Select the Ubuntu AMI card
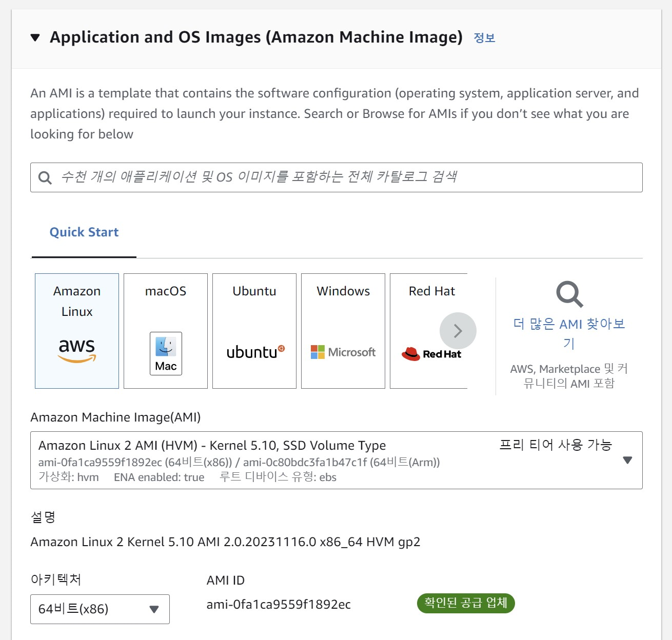This screenshot has width=672, height=640. [254, 331]
